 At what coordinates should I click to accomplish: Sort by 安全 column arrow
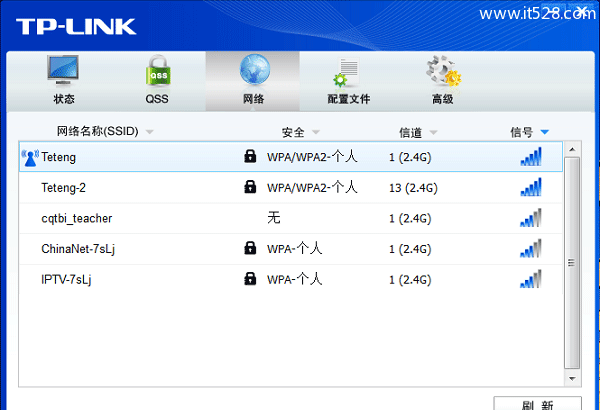316,132
